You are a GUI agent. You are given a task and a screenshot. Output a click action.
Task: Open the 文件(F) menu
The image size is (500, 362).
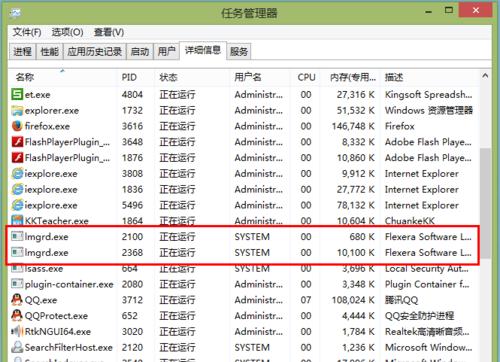click(27, 32)
